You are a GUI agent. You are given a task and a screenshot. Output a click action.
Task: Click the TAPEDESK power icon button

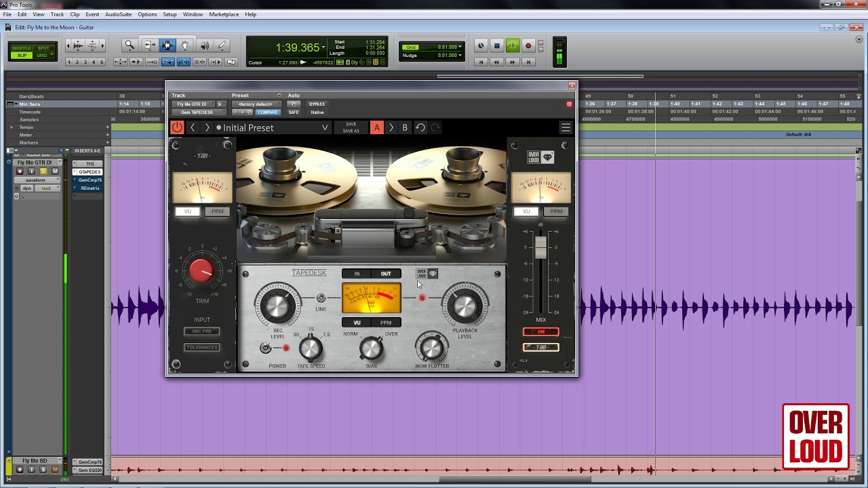(x=177, y=127)
